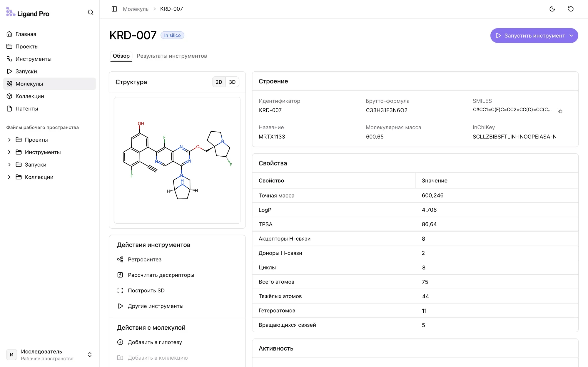Open Коллекции in main navigation
This screenshot has height=367, width=588.
click(x=49, y=96)
